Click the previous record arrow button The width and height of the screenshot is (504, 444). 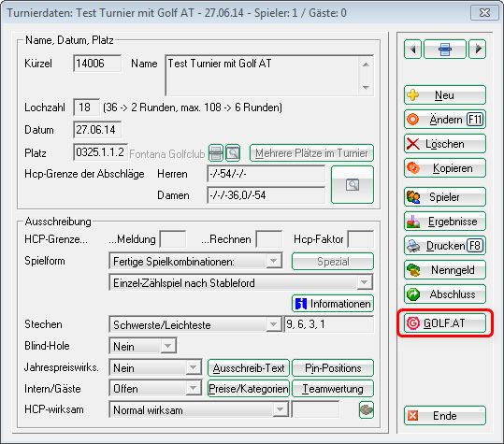pyautogui.click(x=412, y=50)
